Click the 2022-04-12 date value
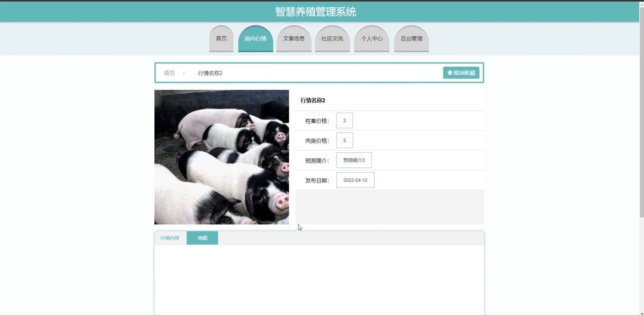644x315 pixels. coord(355,180)
